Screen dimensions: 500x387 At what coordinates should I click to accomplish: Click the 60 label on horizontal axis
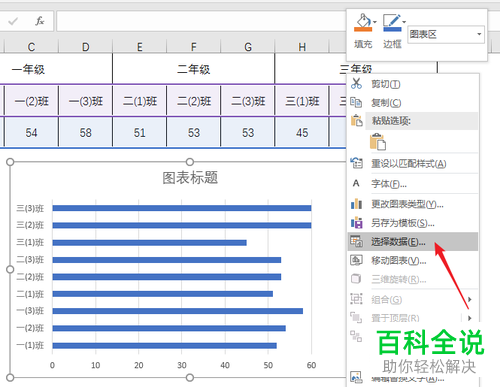[x=311, y=365]
